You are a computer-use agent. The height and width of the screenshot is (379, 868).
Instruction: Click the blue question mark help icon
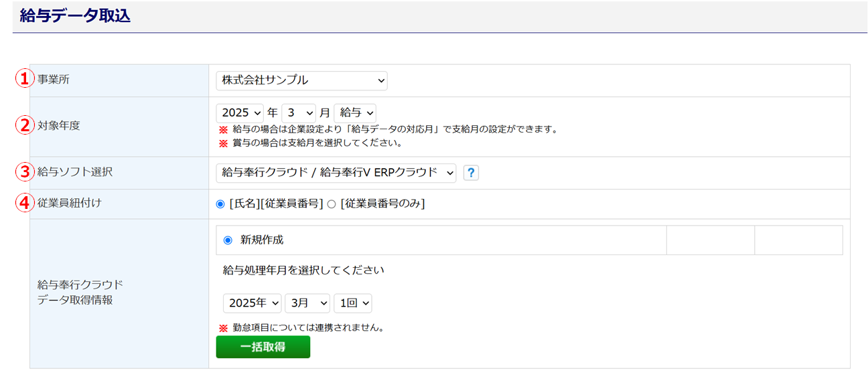(472, 173)
